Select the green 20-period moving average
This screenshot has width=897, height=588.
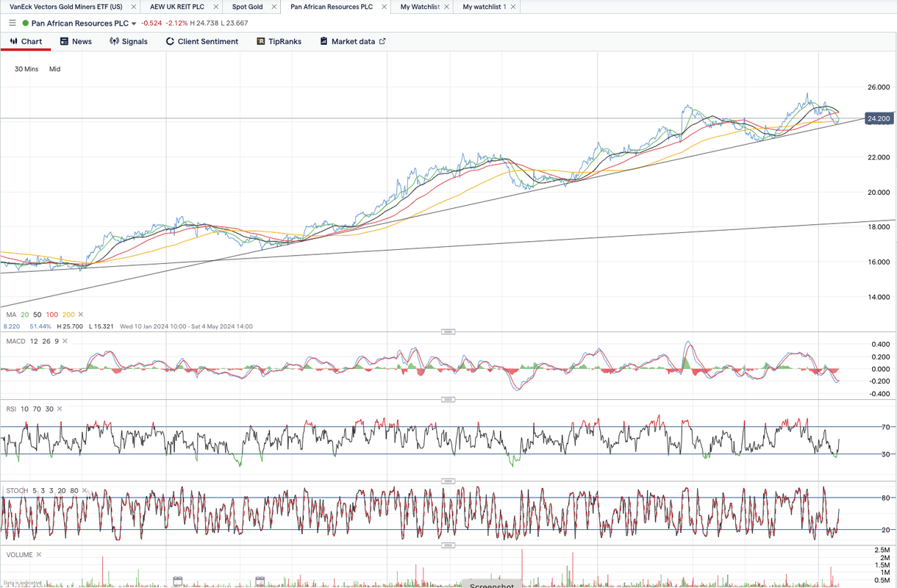point(25,315)
